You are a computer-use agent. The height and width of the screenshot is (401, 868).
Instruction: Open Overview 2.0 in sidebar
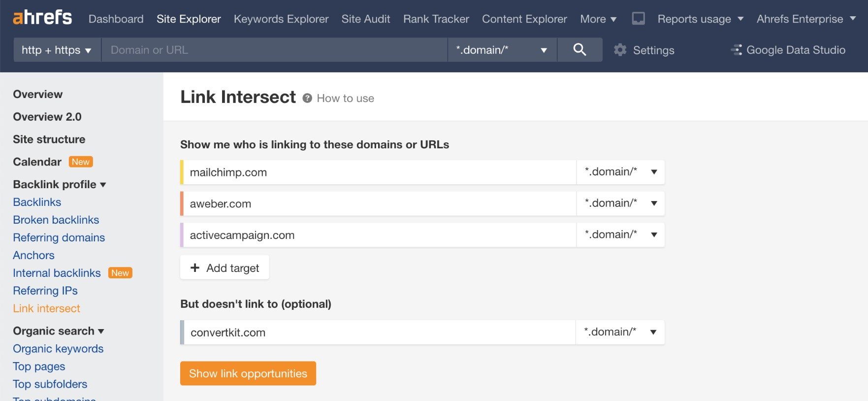click(47, 117)
